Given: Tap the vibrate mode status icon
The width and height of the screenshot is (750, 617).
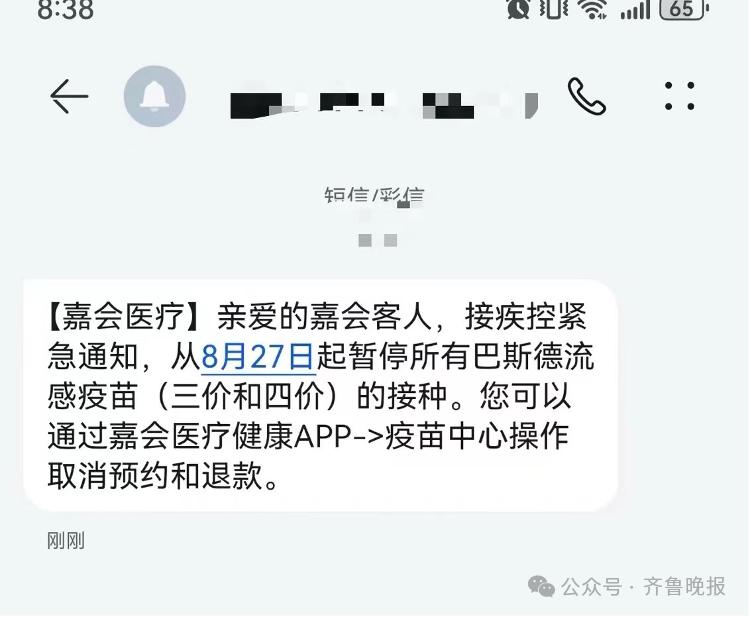Looking at the screenshot, I should (x=554, y=9).
